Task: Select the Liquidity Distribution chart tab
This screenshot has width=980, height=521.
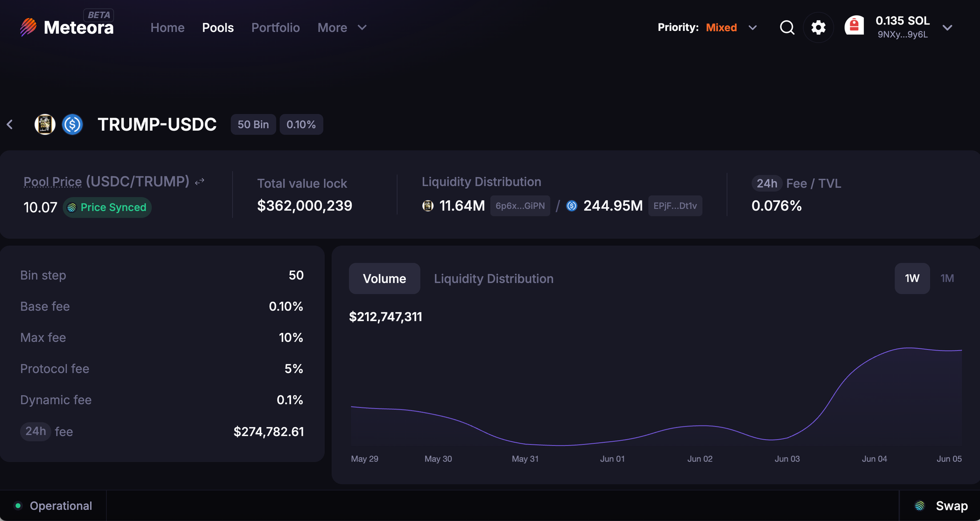Action: (x=493, y=279)
